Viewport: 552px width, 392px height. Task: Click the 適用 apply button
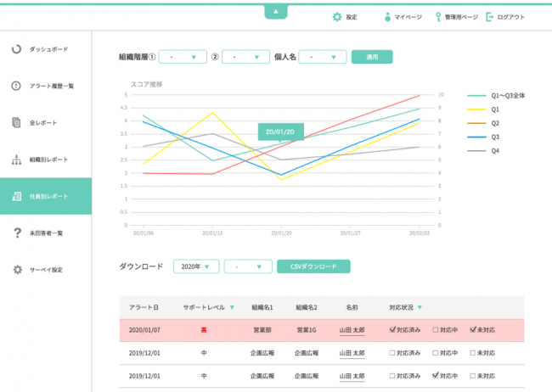click(x=372, y=57)
